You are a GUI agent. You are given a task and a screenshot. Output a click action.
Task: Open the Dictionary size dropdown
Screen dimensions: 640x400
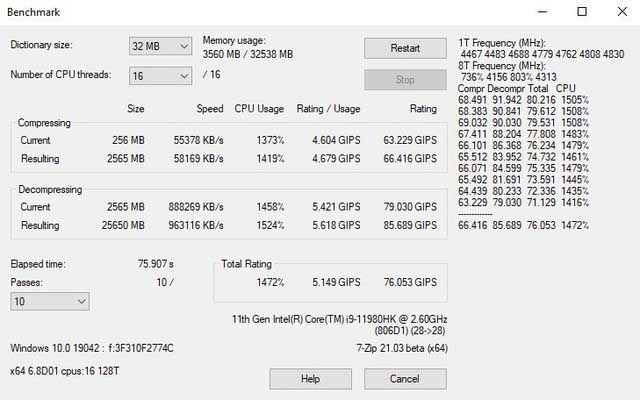(x=160, y=47)
